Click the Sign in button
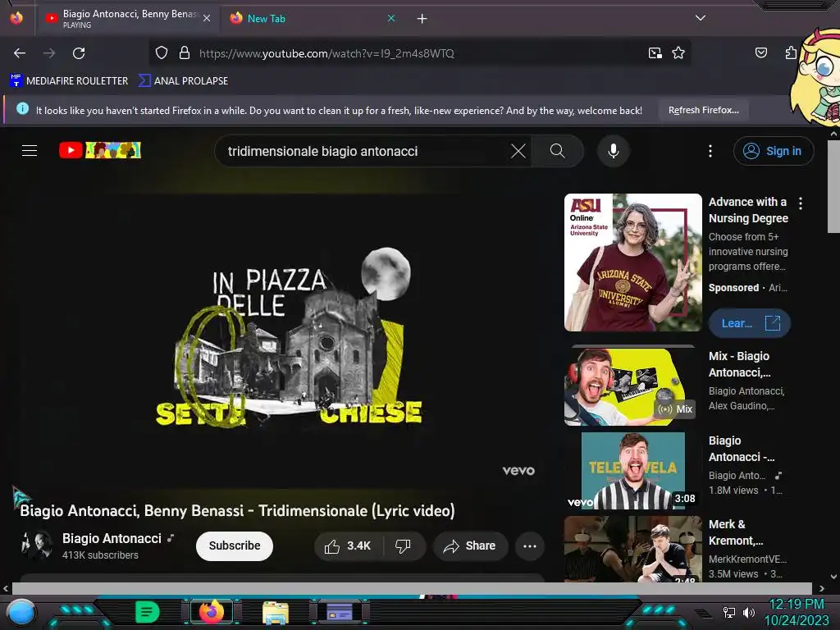Screen dimensions: 840x630 point(774,151)
